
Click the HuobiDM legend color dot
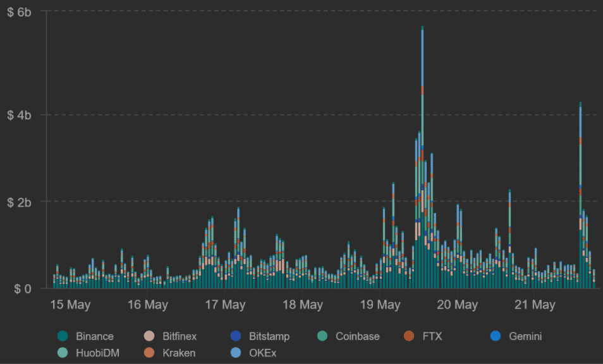pos(62,353)
